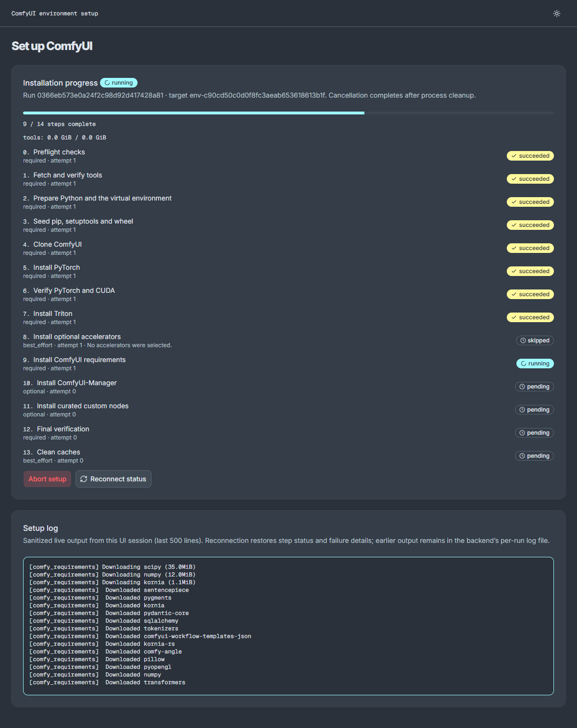This screenshot has height=728, width=577.
Task: Click 'tools: 0.0 GiB / 0.0 GiB' text
Action: (64, 138)
